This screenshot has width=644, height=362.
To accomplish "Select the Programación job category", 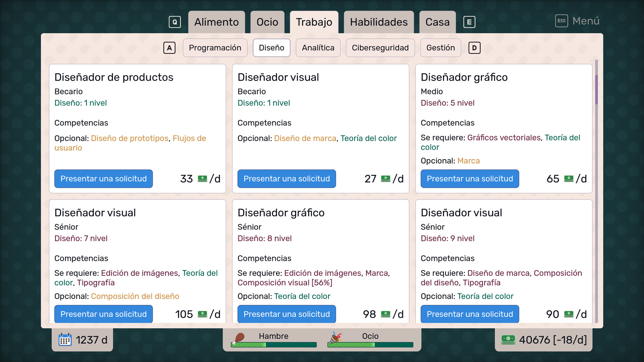I will [x=215, y=48].
